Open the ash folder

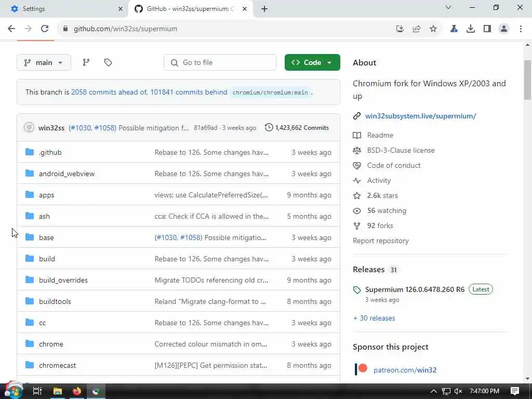coord(44,217)
